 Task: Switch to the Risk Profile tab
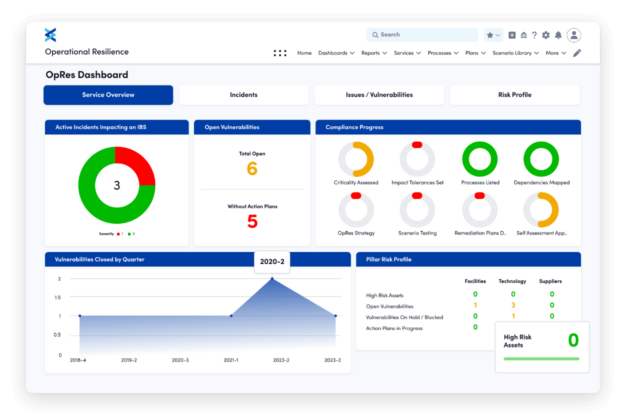click(515, 95)
